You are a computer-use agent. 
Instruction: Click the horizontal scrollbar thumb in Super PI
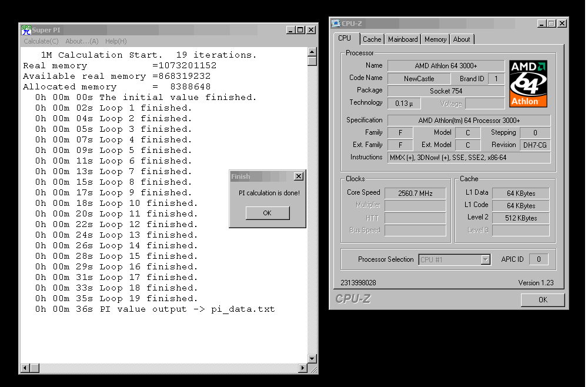click(35, 368)
